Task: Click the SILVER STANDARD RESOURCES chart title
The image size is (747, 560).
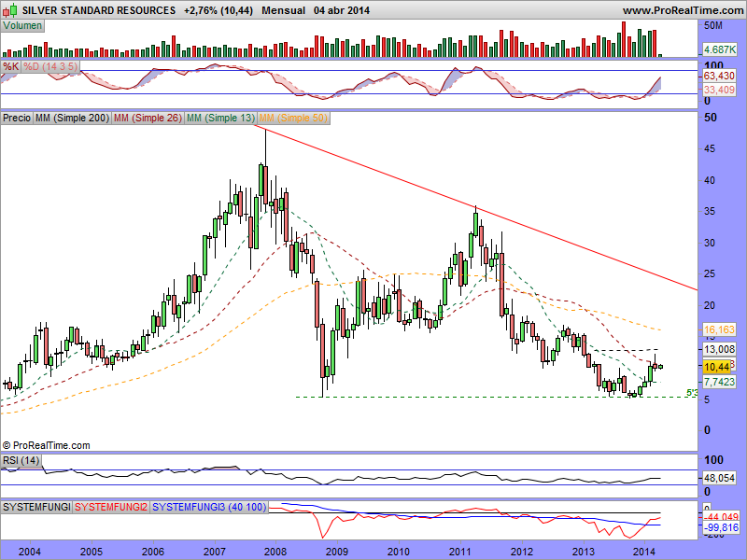Action: pos(97,9)
